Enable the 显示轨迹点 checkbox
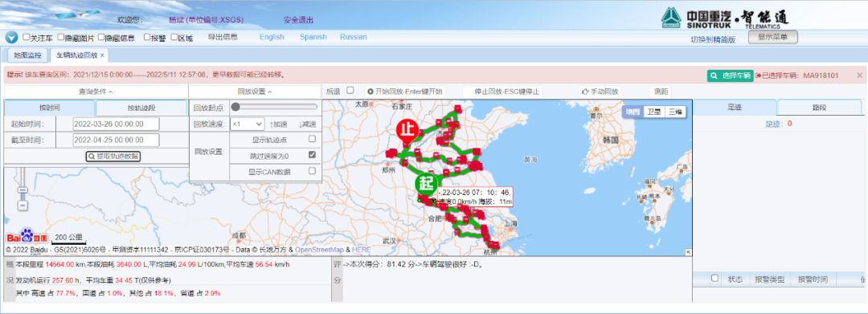This screenshot has width=868, height=314. tap(312, 139)
